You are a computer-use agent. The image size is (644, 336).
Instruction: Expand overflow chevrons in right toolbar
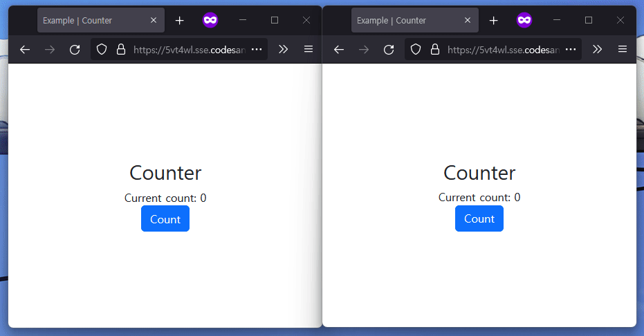[x=597, y=49]
